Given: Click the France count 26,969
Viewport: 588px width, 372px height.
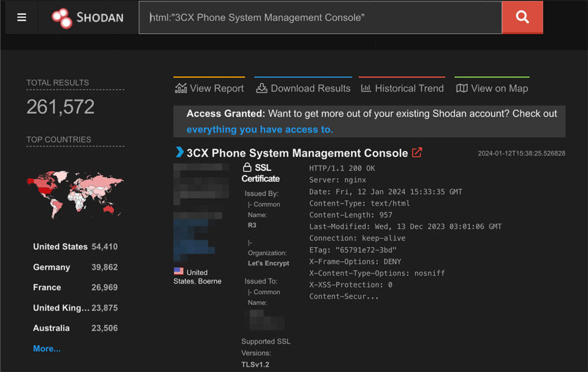Looking at the screenshot, I should 105,287.
